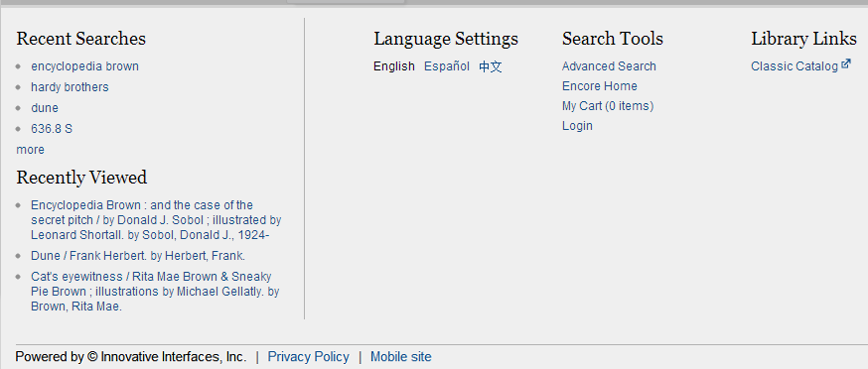
Task: Switch language to Español
Action: click(447, 66)
